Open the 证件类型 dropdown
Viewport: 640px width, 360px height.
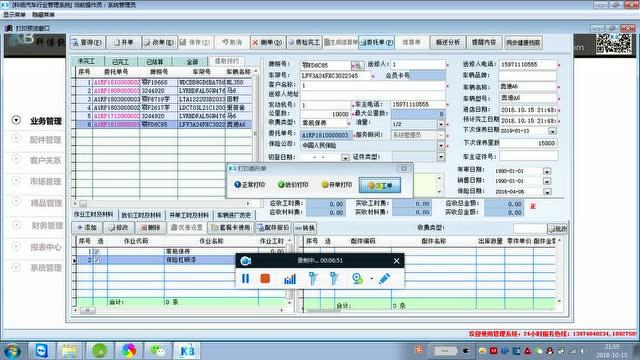[x=441, y=157]
